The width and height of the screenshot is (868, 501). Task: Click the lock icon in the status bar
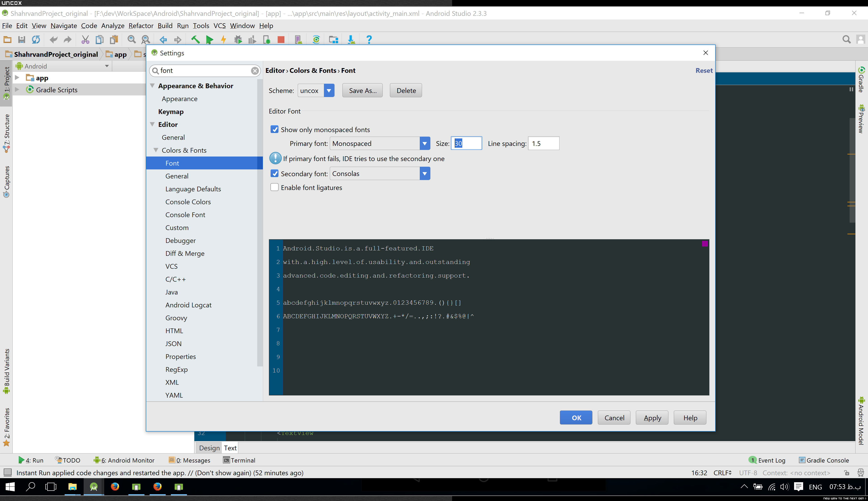click(x=847, y=473)
